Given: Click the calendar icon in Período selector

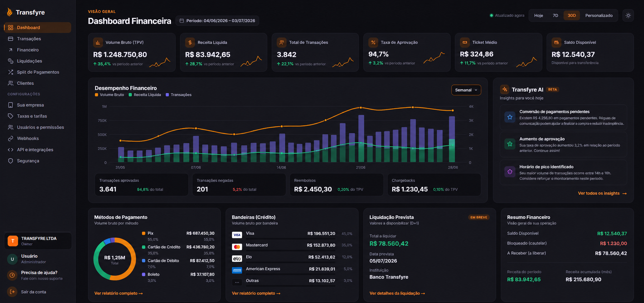Looking at the screenshot, I should 182,21.
